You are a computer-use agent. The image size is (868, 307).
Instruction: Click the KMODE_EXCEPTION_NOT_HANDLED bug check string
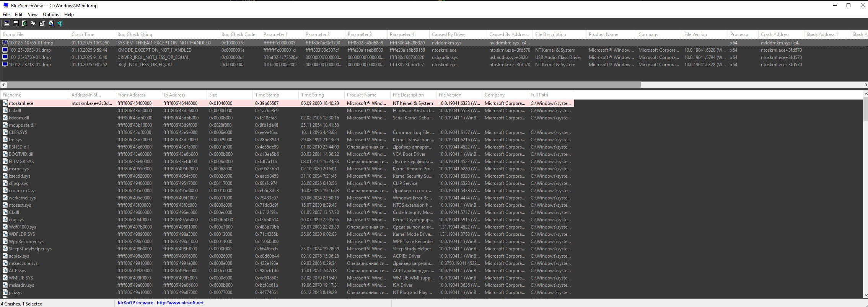pyautogui.click(x=154, y=50)
